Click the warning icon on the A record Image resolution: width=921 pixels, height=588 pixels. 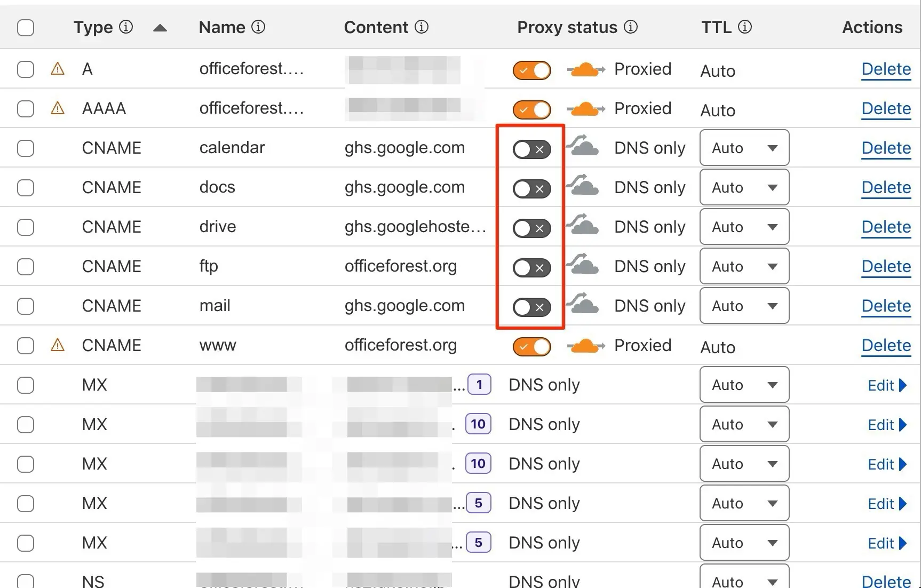pos(58,69)
